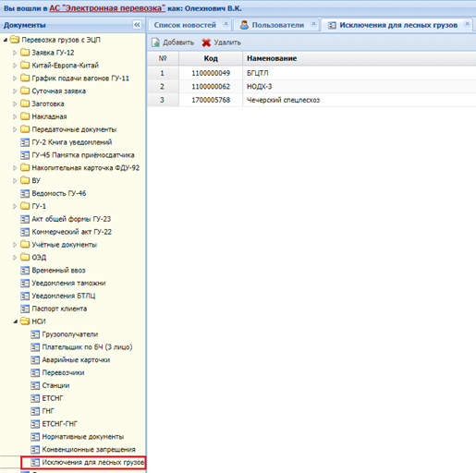Close the Список новостей tab
This screenshot has height=473, width=476.
pos(226,24)
